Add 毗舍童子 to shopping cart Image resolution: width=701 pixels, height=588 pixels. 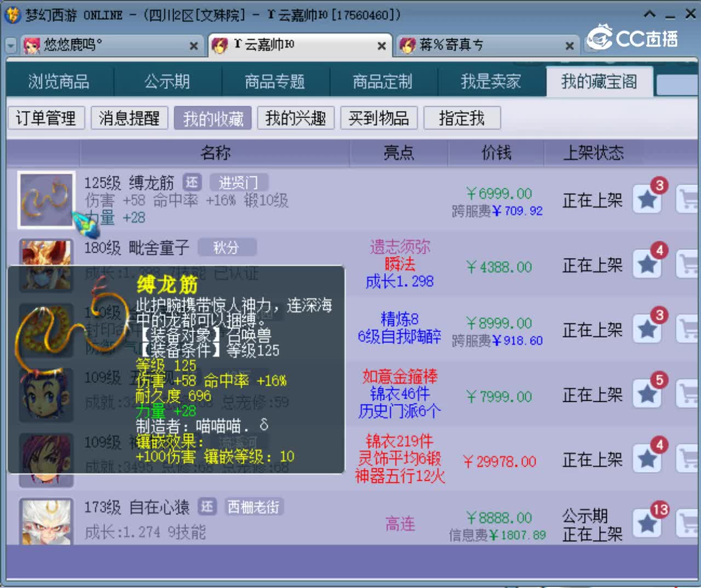(x=688, y=264)
